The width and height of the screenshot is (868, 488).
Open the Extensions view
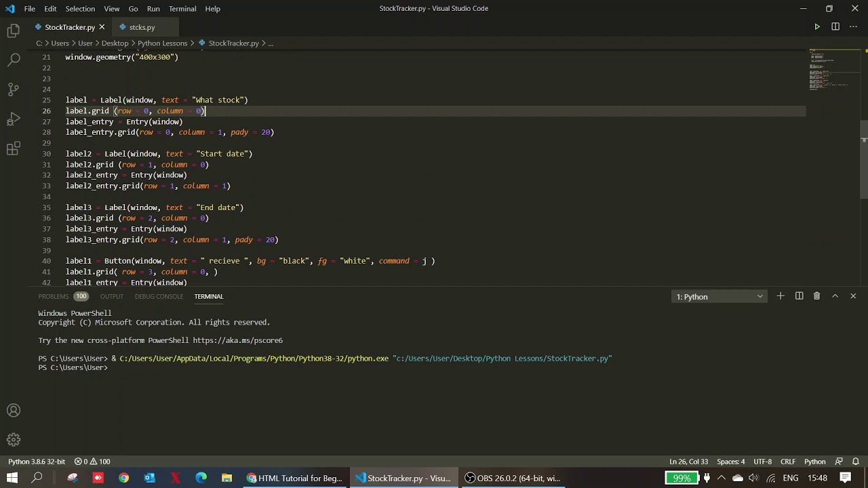(14, 149)
